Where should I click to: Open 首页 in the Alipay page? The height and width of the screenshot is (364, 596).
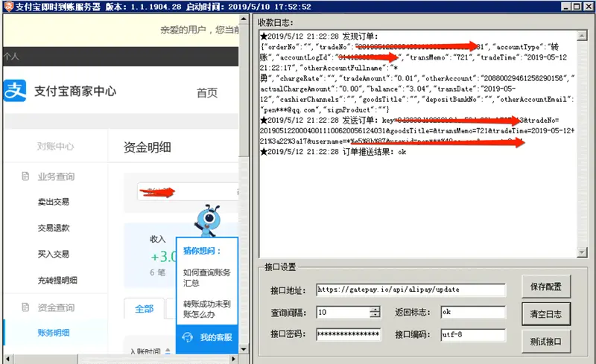click(x=207, y=93)
